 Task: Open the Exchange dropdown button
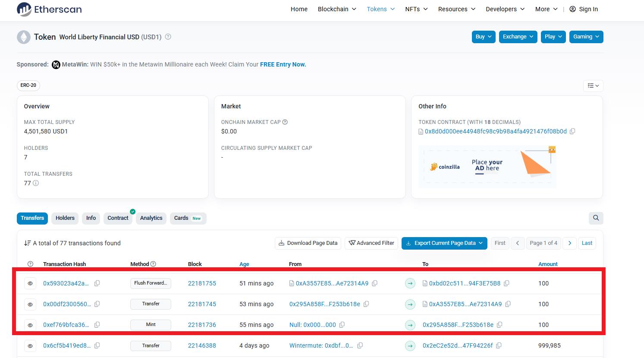coord(518,37)
